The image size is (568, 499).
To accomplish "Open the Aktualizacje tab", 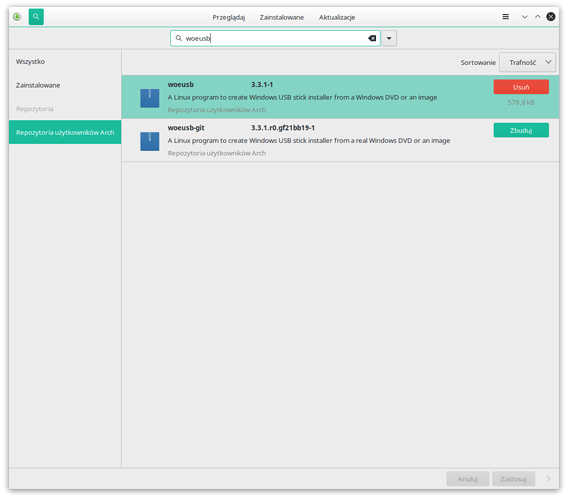I will coord(337,17).
